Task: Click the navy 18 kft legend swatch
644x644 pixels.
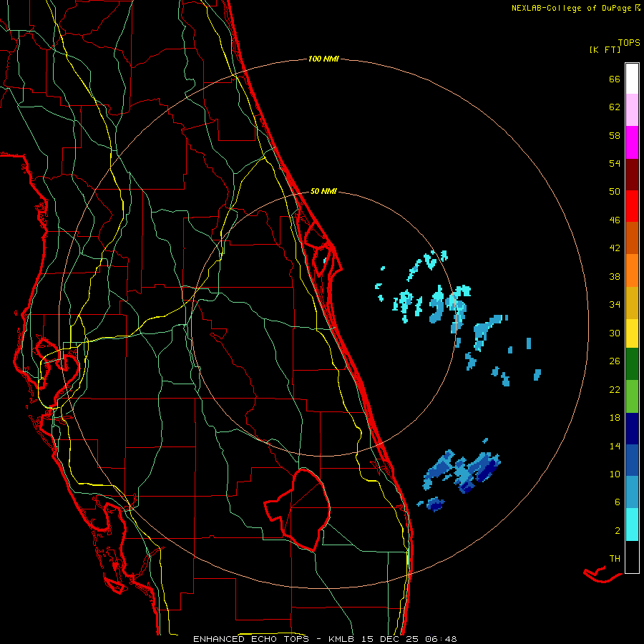Action: tap(632, 429)
